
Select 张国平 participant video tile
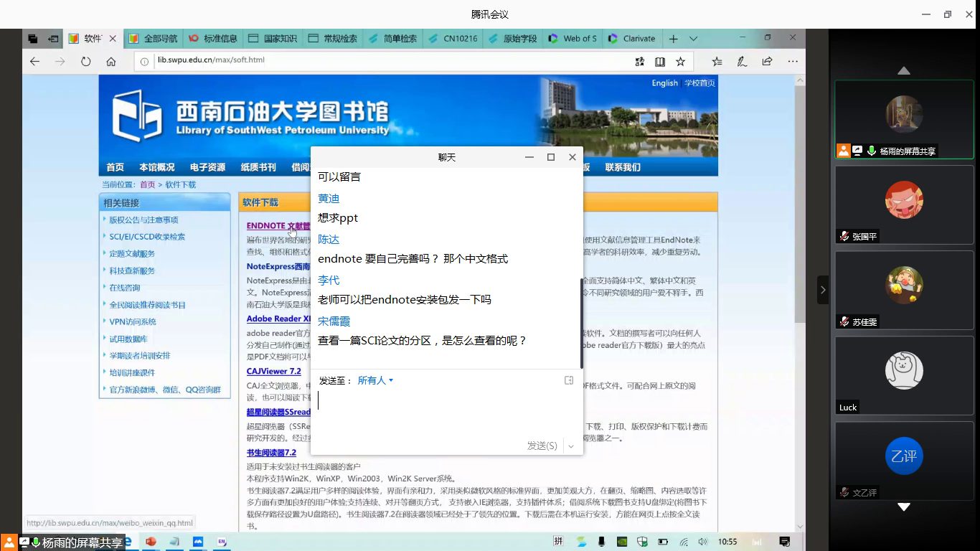click(x=904, y=204)
